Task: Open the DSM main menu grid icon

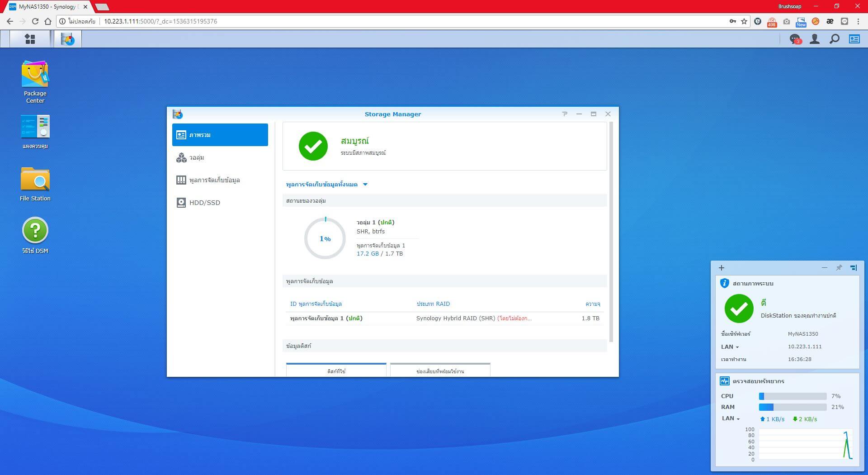Action: (30, 39)
